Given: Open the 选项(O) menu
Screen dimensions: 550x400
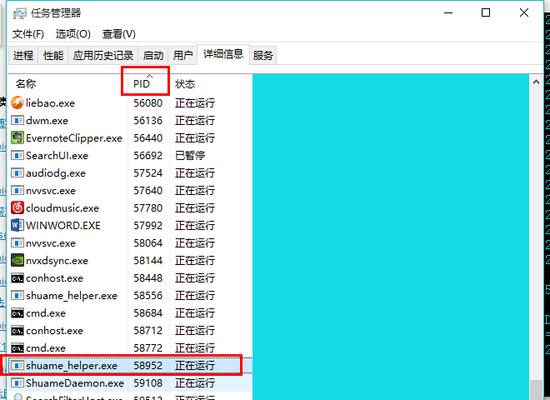Looking at the screenshot, I should [73, 34].
